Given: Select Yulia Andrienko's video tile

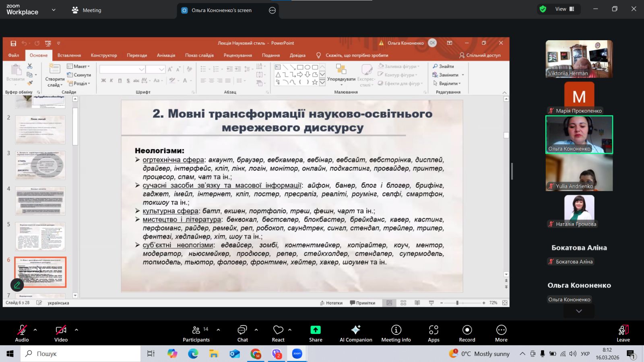Looking at the screenshot, I should (x=579, y=173).
